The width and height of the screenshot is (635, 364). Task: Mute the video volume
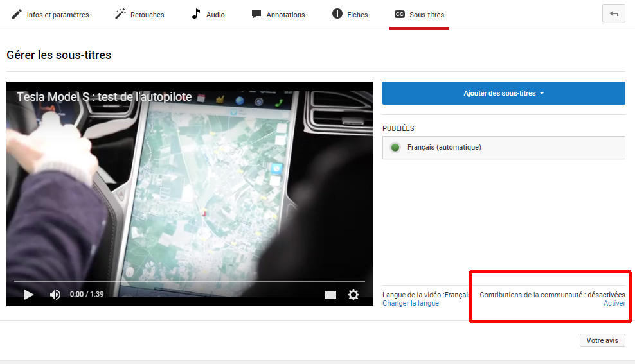55,295
